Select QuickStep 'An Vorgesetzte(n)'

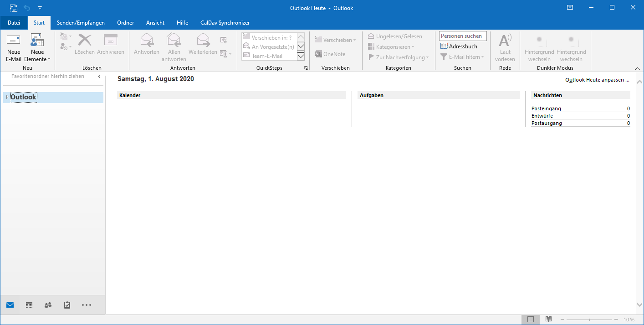[269, 46]
